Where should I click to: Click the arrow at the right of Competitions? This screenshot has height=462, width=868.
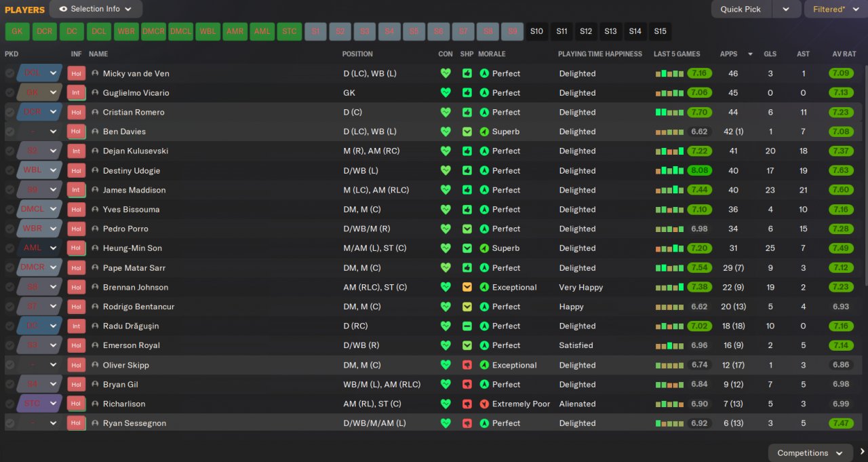pyautogui.click(x=862, y=452)
